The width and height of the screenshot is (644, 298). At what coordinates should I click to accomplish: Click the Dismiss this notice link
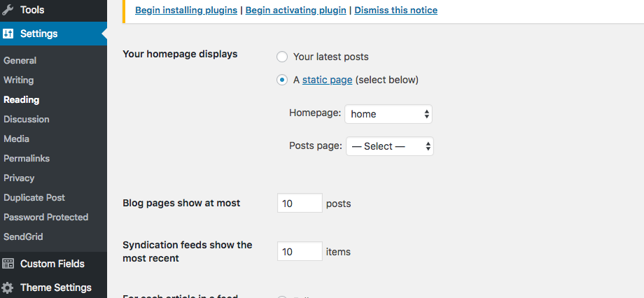[396, 10]
